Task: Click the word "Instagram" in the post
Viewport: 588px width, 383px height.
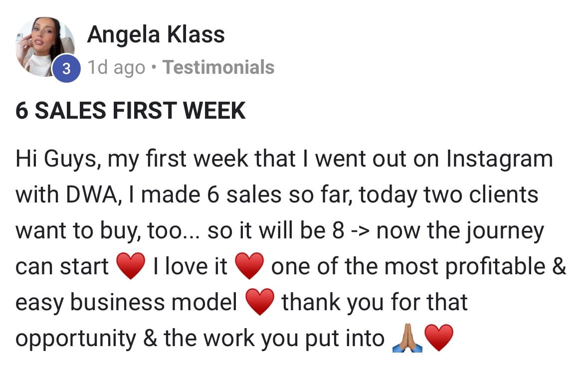Action: pyautogui.click(x=499, y=159)
